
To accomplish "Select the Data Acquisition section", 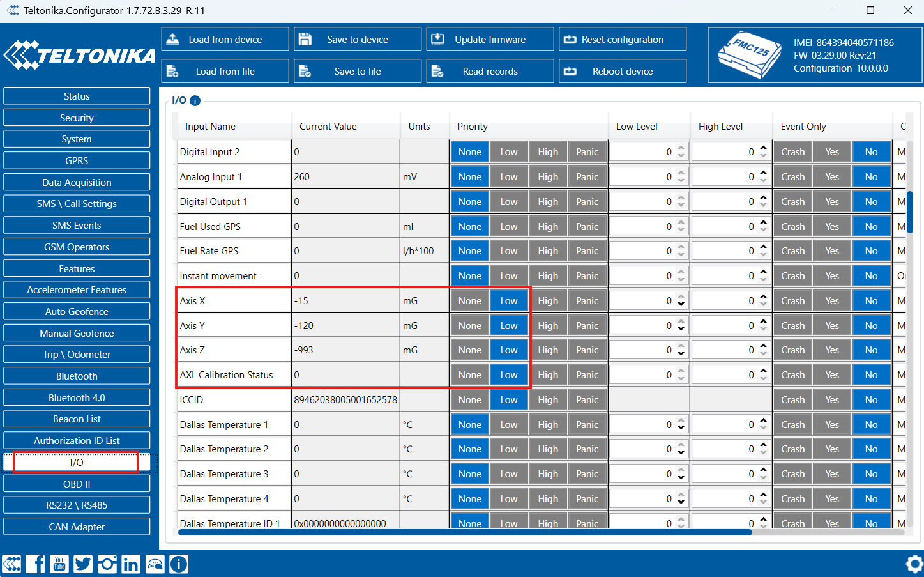I will click(77, 183).
